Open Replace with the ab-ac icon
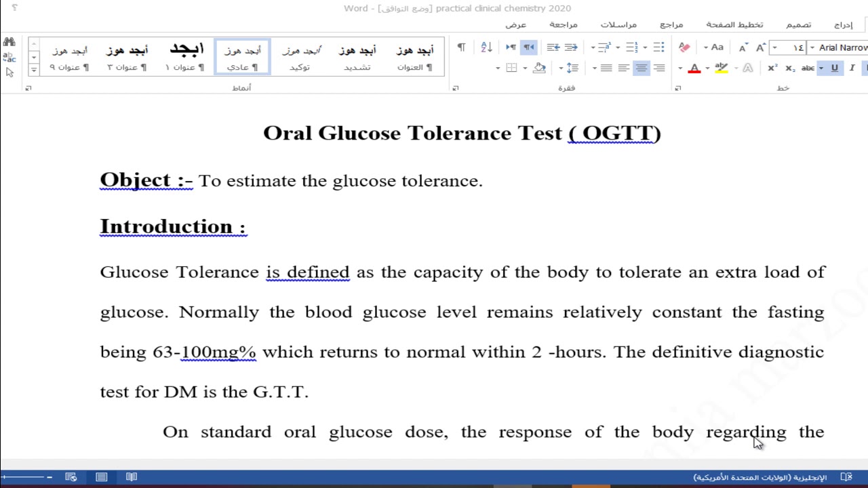 pos(9,57)
